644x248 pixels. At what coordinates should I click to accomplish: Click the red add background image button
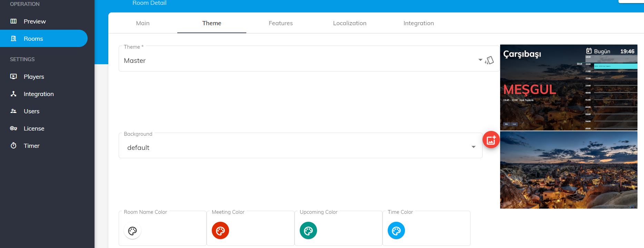pos(491,140)
